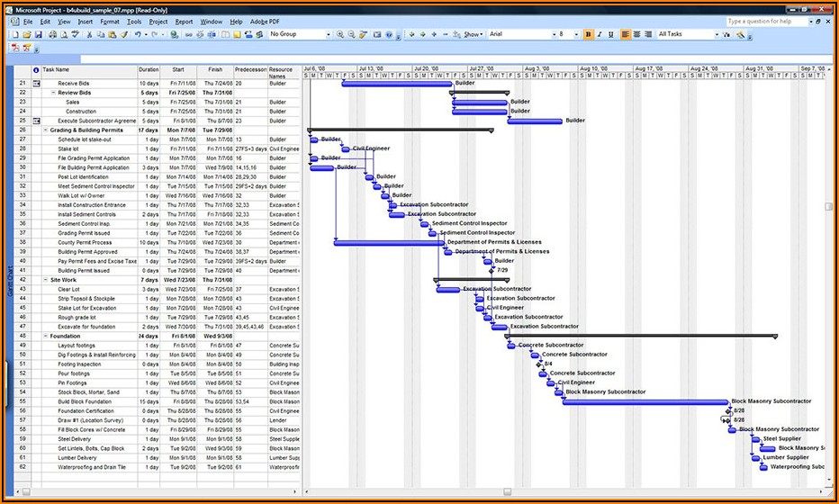The height and width of the screenshot is (504, 839).
Task: Open the Report menu
Action: click(184, 21)
